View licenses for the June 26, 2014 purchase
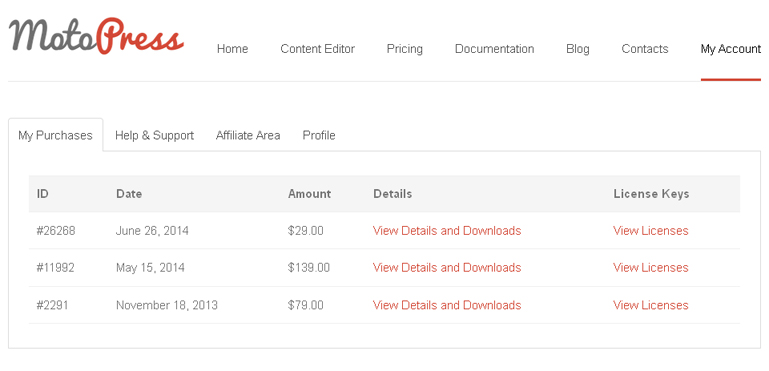Image resolution: width=769 pixels, height=371 pixels. [x=651, y=231]
